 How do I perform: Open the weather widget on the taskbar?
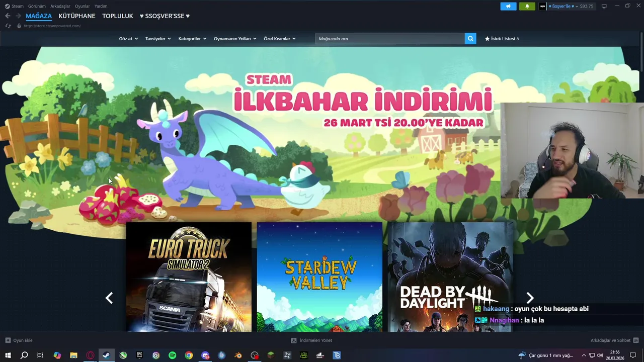point(546,355)
